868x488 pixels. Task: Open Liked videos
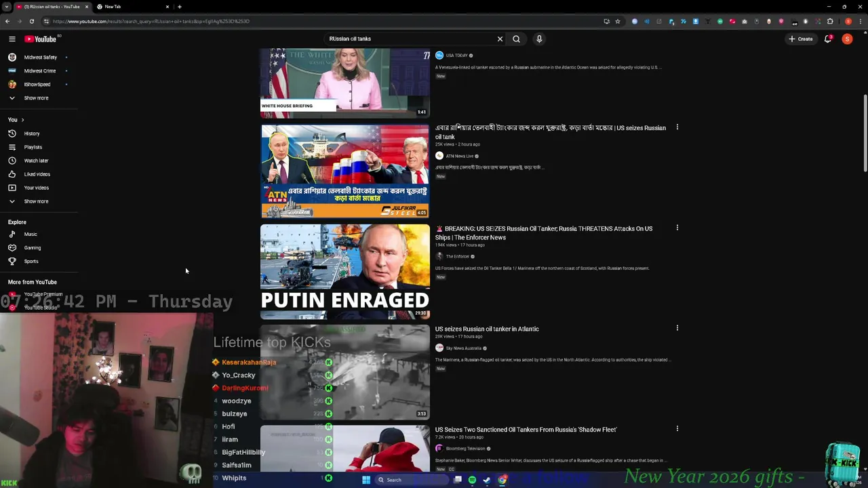click(x=38, y=174)
